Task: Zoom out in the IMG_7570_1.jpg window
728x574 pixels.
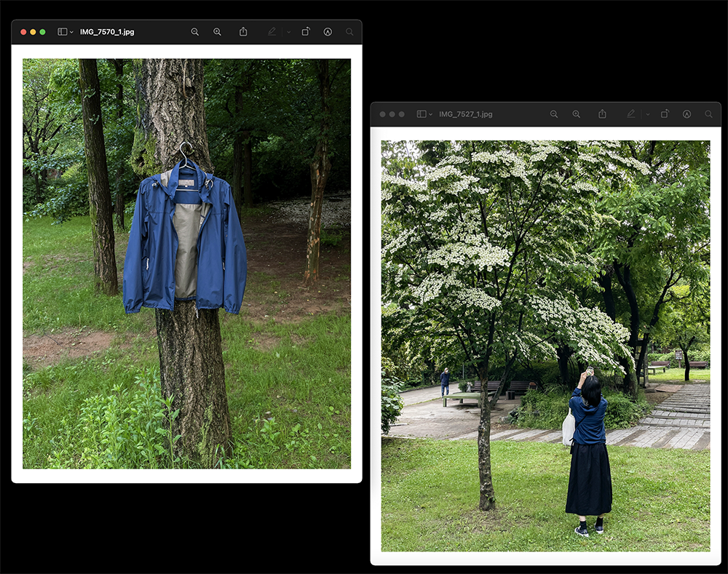Action: [x=194, y=32]
